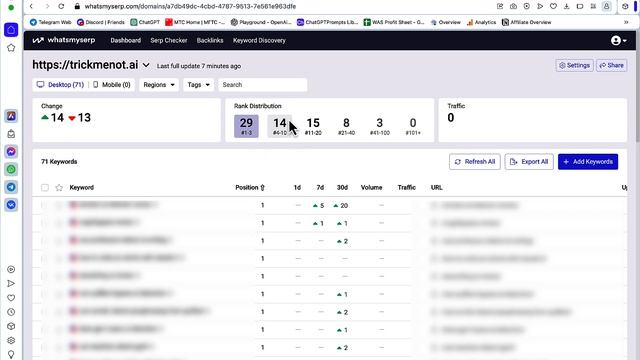Switch to Desktop (71) results
The height and width of the screenshot is (360, 640).
point(60,84)
